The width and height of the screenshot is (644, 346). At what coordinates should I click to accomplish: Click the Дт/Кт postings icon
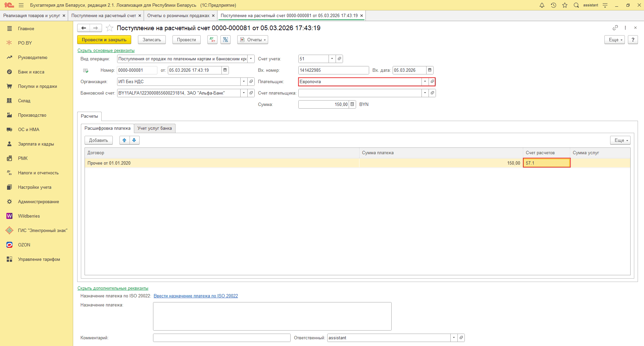pos(212,40)
